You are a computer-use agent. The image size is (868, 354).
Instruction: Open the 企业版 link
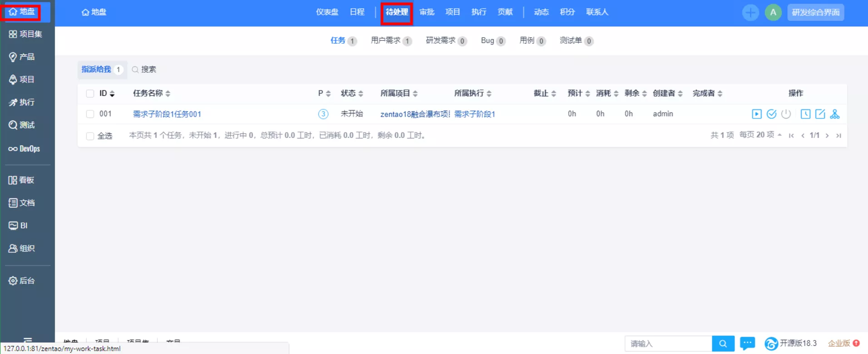pyautogui.click(x=843, y=343)
